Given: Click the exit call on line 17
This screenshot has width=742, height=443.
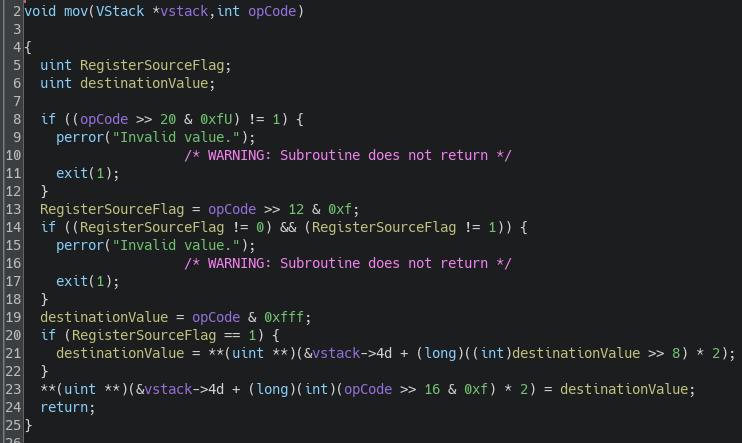Looking at the screenshot, I should pyautogui.click(x=72, y=281).
